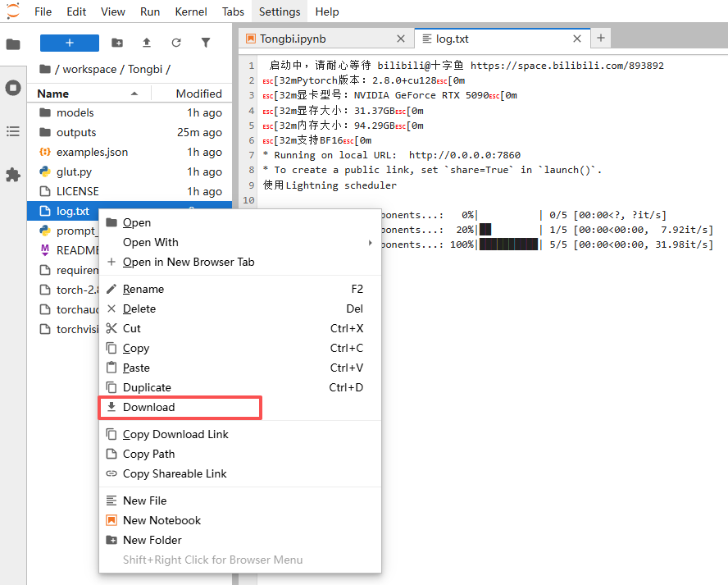Screen dimensions: 728x585
Task: Select Download in the context menu
Action: click(x=148, y=407)
